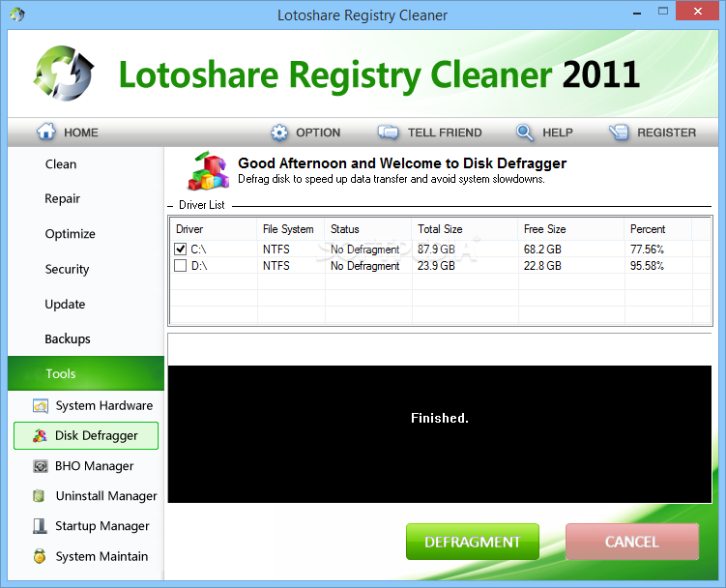Sort by Percent column header

658,229
